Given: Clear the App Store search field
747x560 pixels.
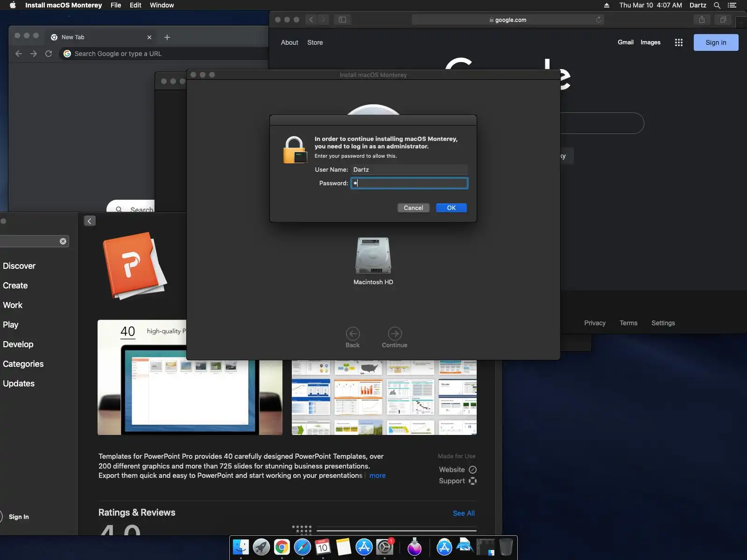Looking at the screenshot, I should (x=63, y=241).
